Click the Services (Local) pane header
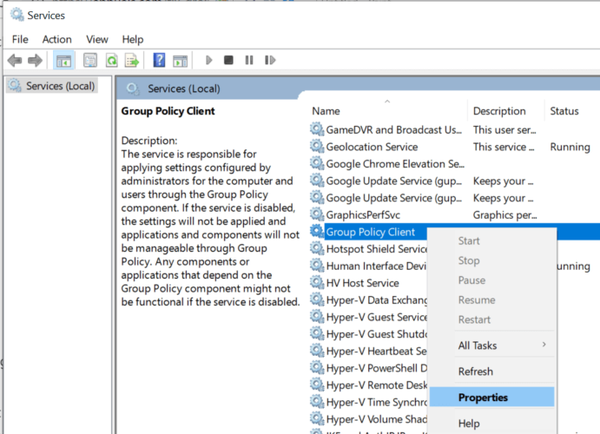 coord(184,89)
